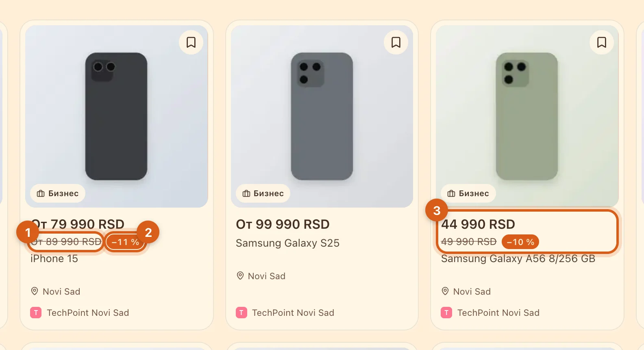Save the Galaxy A56 listing bookmark
Viewport: 644px width, 350px height.
(602, 42)
